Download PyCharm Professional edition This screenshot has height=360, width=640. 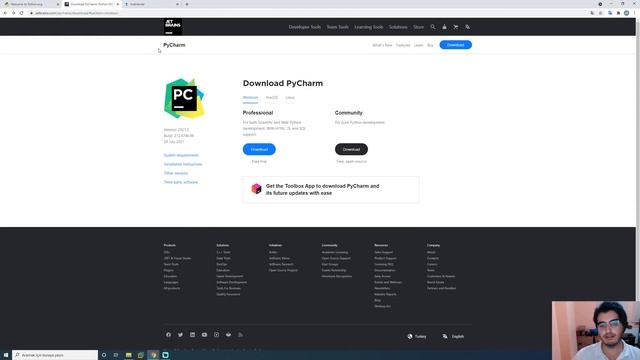coord(259,149)
